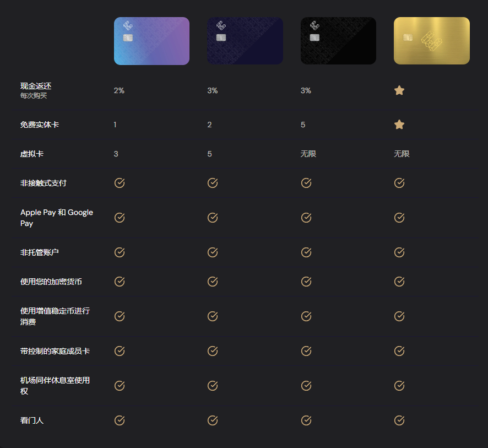The width and height of the screenshot is (488, 448).
Task: Click the 使用您的加密货币 checkmark under the navy card
Action: tap(213, 282)
